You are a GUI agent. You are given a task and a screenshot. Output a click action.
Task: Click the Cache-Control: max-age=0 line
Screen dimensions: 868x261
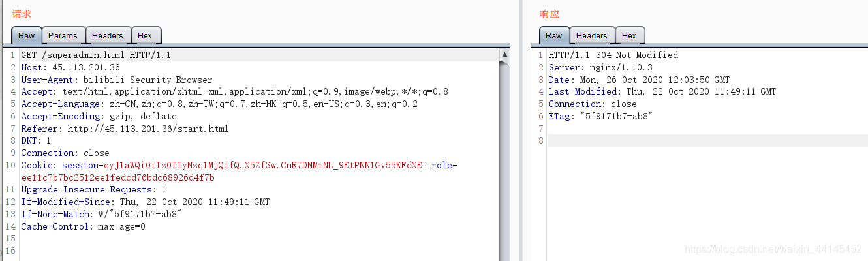click(x=83, y=227)
